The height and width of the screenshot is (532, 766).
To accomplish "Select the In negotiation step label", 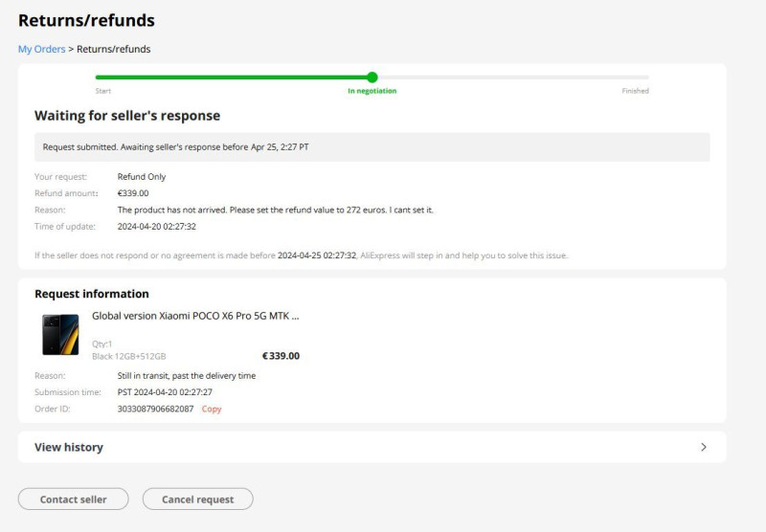I will click(x=372, y=91).
